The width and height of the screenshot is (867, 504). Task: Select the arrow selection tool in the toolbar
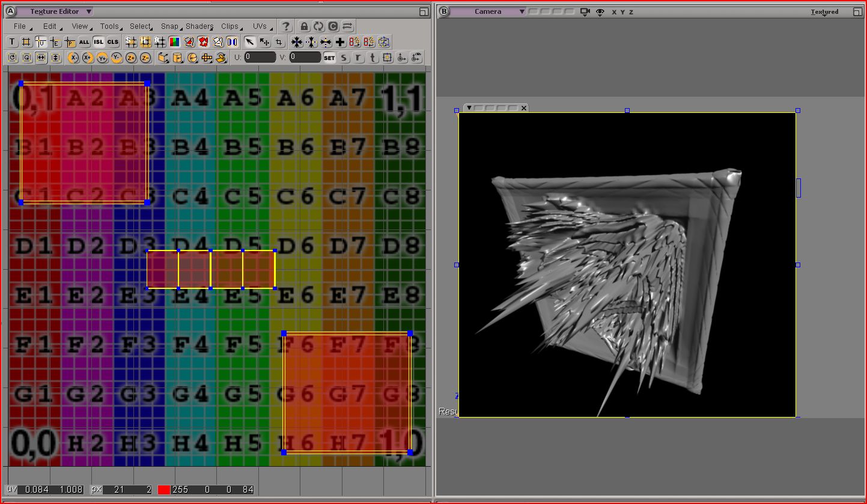coord(249,42)
